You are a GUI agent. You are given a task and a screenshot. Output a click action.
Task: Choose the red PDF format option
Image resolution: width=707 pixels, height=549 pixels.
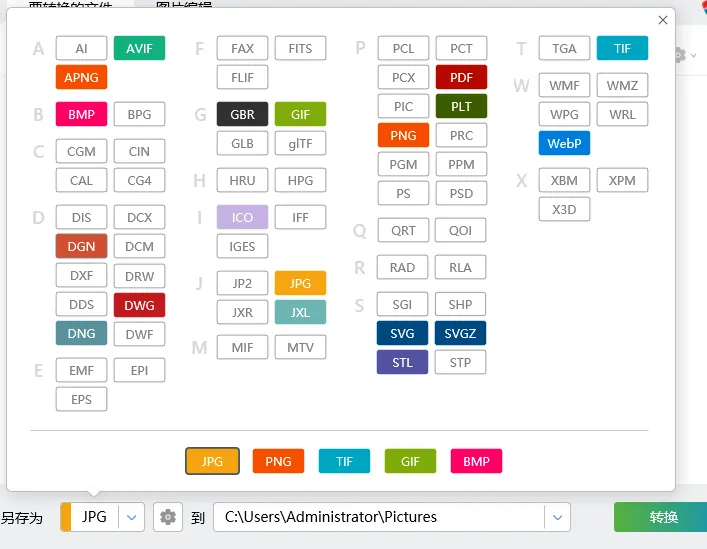[461, 77]
